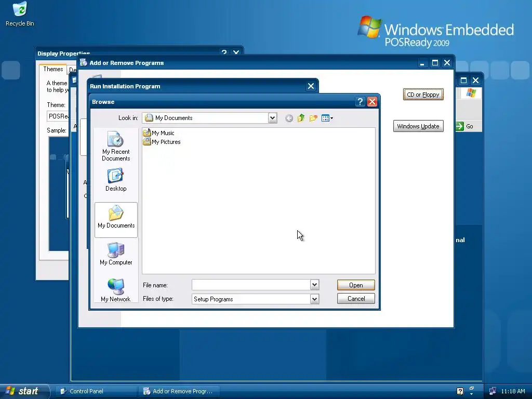This screenshot has width=532, height=399.
Task: Open the Start menu
Action: [24, 391]
